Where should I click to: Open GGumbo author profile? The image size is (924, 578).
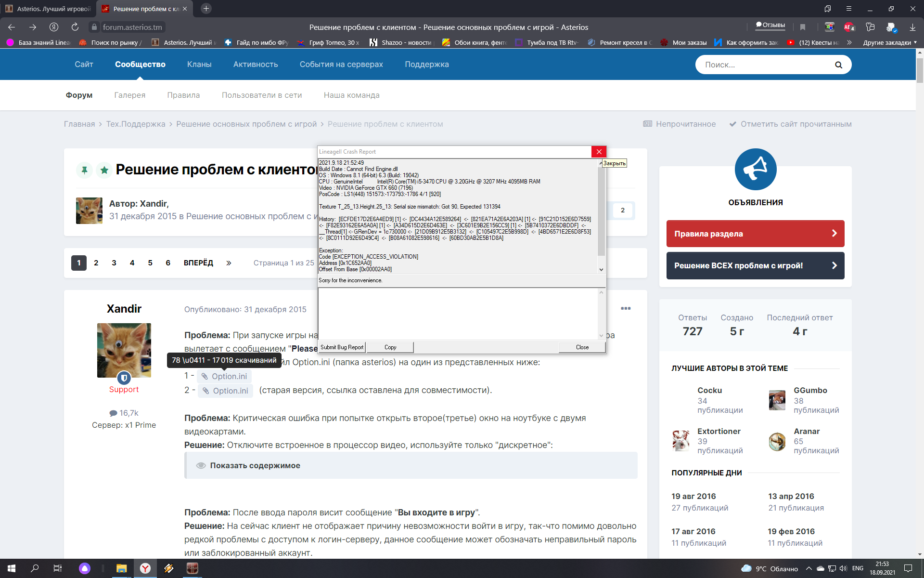click(x=810, y=390)
